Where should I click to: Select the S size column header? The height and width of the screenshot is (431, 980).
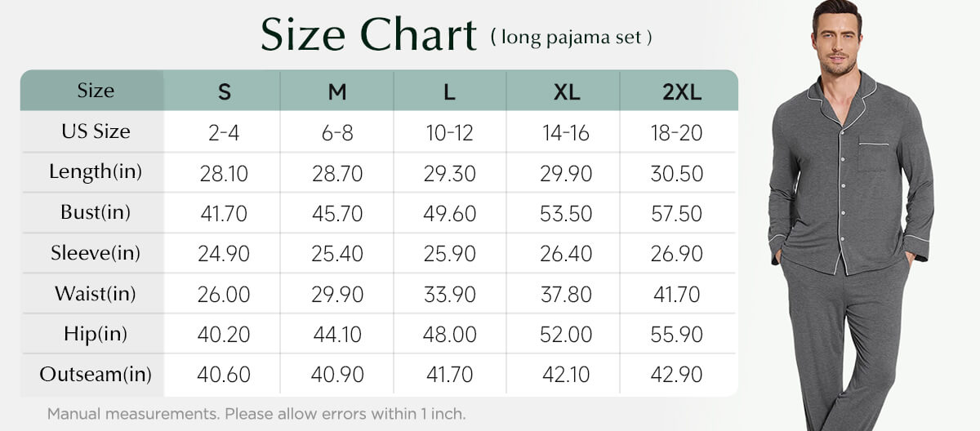click(x=224, y=91)
